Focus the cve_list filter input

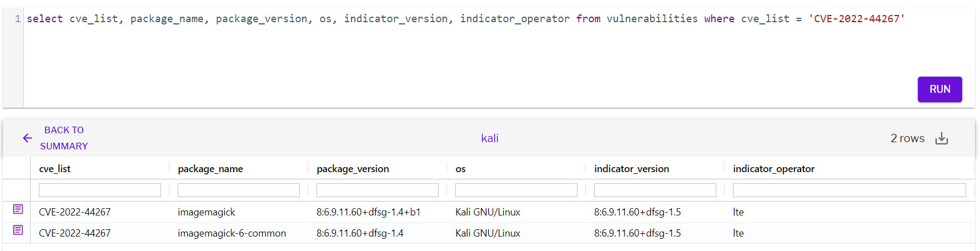tap(100, 190)
